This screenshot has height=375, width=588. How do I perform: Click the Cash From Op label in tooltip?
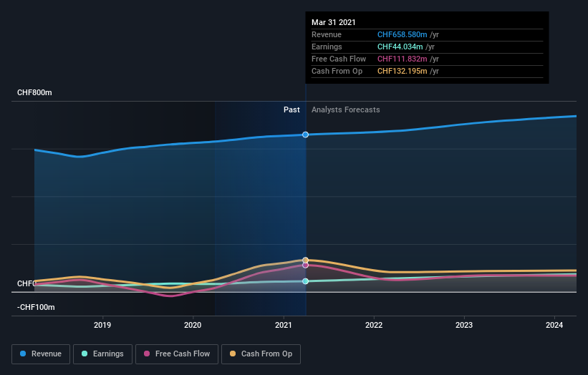pyautogui.click(x=337, y=71)
